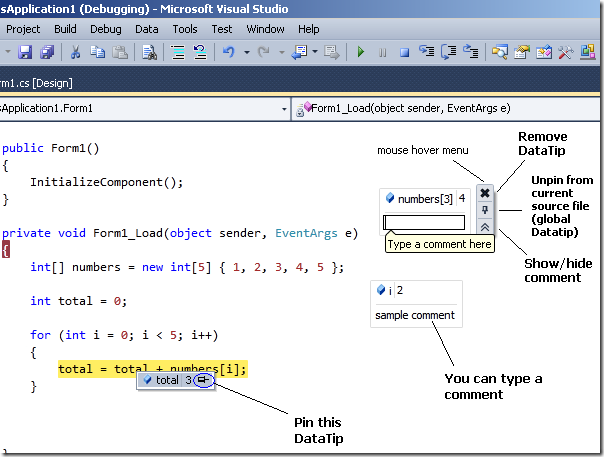Open the Navigate Backward dropdown arrow

315,52
